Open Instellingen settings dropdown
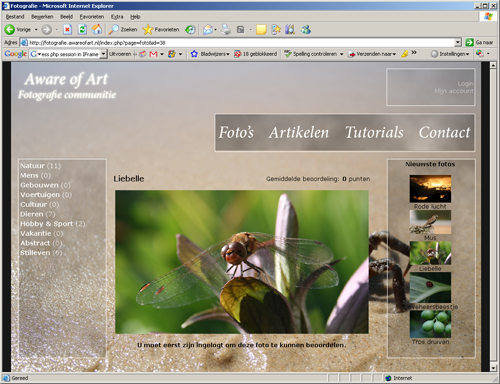Image resolution: width=500 pixels, height=384 pixels. point(467,54)
